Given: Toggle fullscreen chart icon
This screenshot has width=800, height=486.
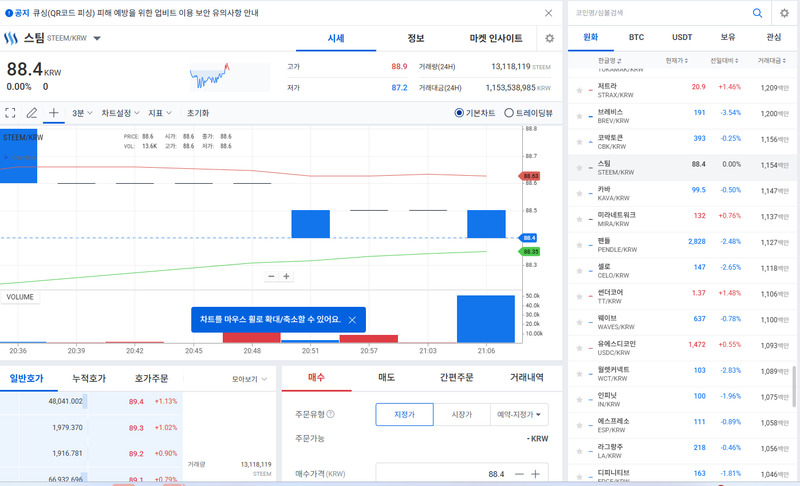Looking at the screenshot, I should (10, 113).
